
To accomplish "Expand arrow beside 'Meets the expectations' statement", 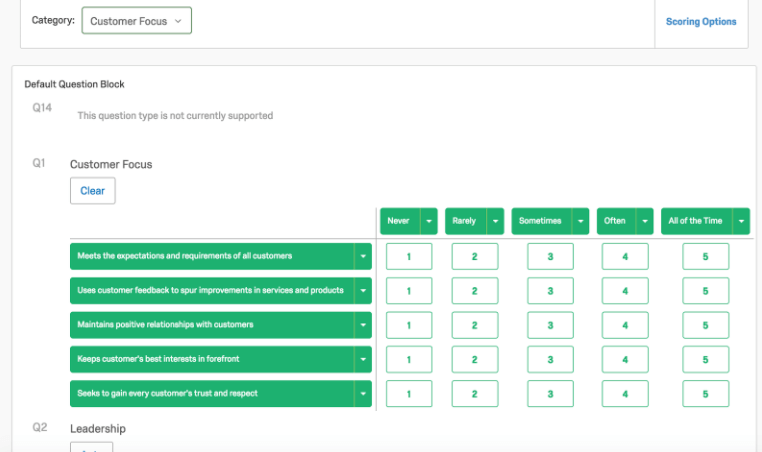I will (x=362, y=256).
